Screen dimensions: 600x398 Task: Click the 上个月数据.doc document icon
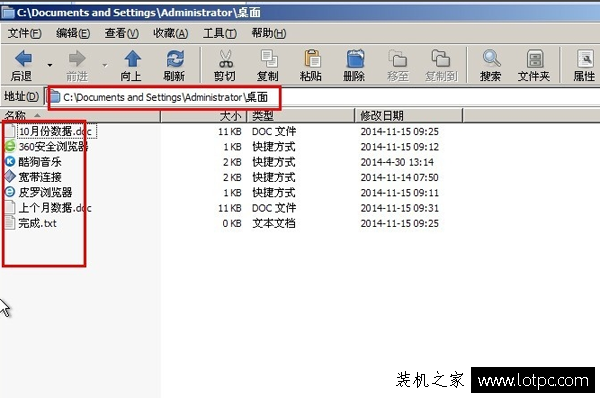[x=10, y=207]
